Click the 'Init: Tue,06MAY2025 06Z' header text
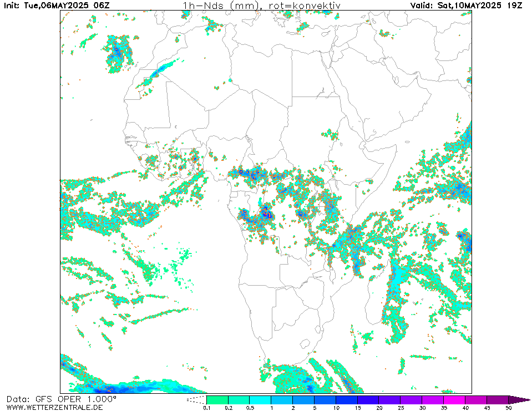This screenshot has width=532, height=411. pos(57,6)
